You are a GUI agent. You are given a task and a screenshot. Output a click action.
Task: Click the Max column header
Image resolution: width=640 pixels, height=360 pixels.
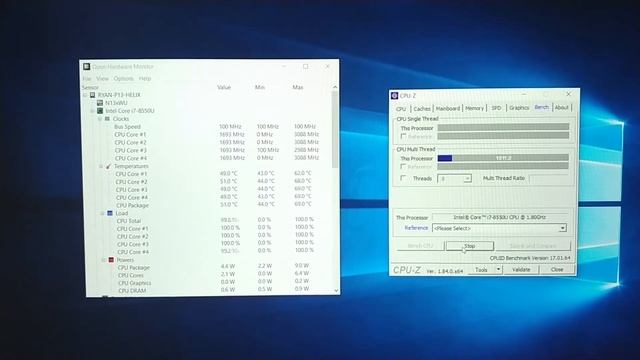tap(298, 87)
